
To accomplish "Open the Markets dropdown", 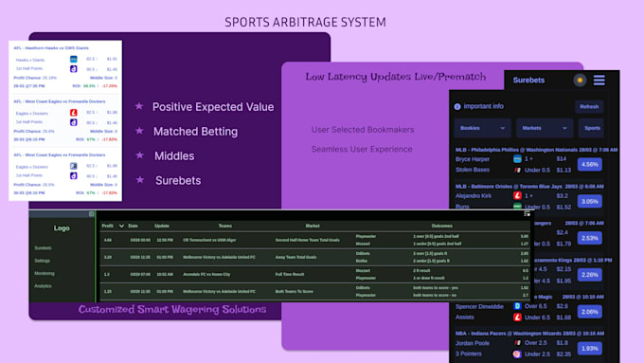I will (545, 128).
